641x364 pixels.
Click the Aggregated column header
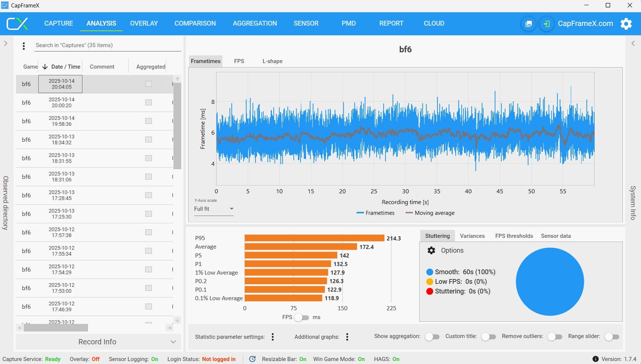(x=151, y=67)
